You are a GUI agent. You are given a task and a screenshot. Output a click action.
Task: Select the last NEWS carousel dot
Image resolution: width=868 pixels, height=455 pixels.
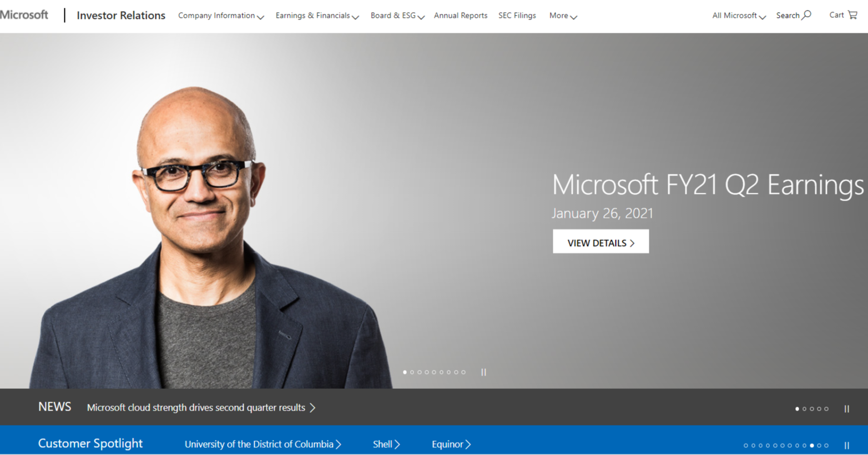pos(826,409)
